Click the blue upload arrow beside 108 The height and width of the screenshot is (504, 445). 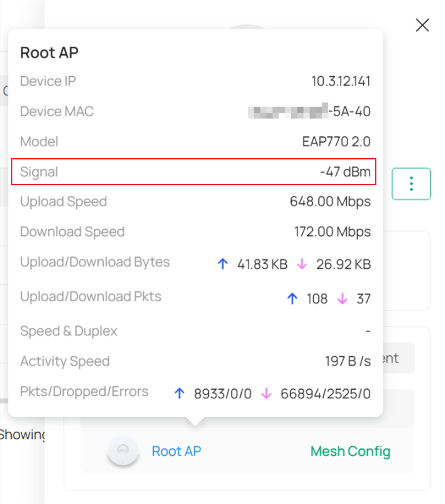292,298
